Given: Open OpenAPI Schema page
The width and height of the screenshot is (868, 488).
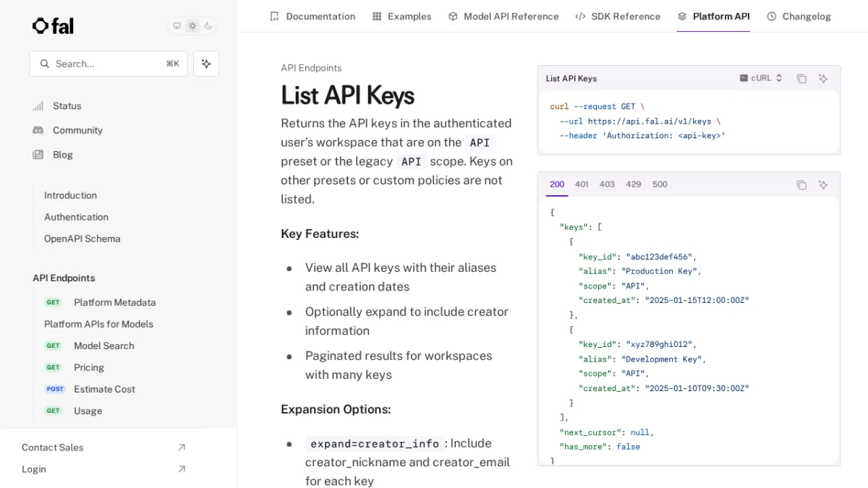Looking at the screenshot, I should (82, 239).
